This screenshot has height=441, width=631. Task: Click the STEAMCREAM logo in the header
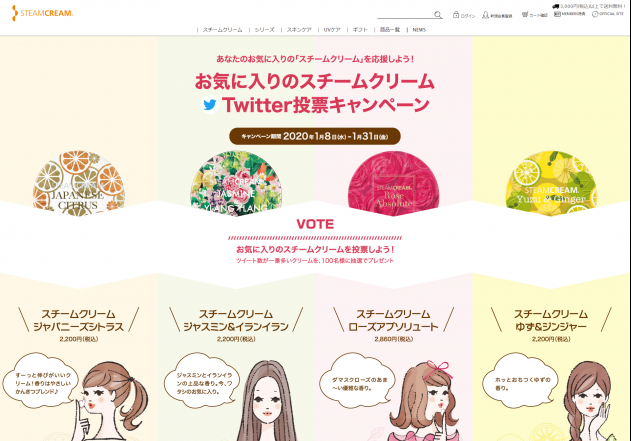(43, 13)
